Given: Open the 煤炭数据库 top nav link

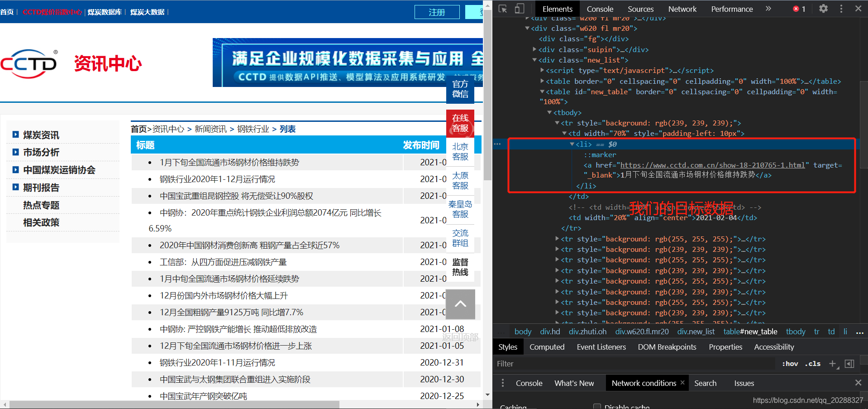Looking at the screenshot, I should 105,12.
